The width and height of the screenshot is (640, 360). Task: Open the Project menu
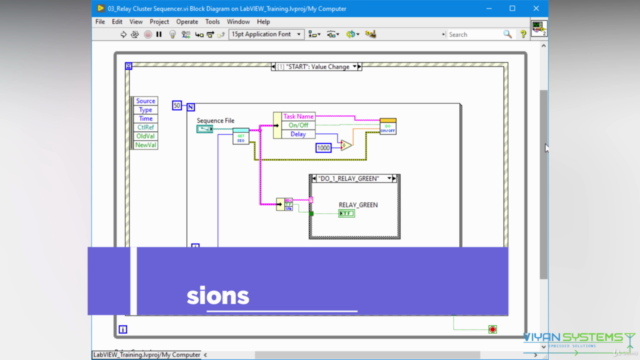pyautogui.click(x=159, y=22)
